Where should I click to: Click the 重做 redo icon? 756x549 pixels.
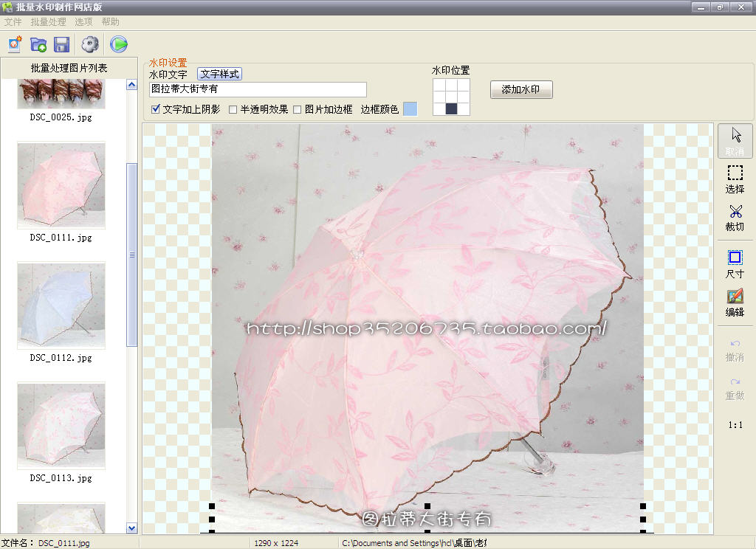(x=735, y=390)
